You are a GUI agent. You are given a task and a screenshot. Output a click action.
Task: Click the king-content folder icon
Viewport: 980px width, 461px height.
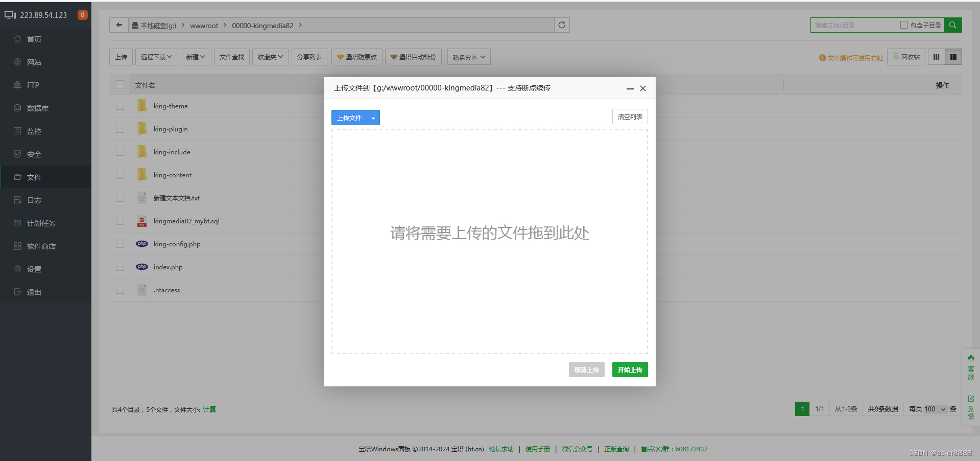coord(142,175)
